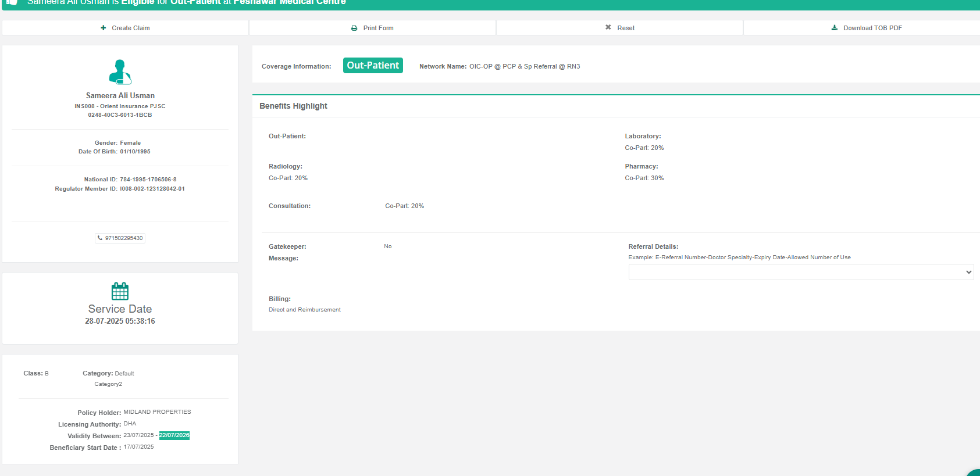Click the plus icon beside Create Claim

tap(104, 28)
